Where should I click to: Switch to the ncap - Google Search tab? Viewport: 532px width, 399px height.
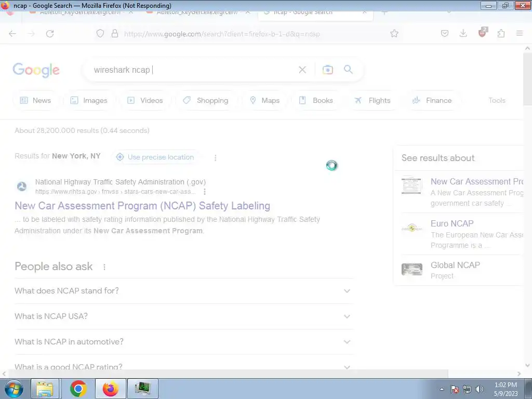tap(315, 14)
